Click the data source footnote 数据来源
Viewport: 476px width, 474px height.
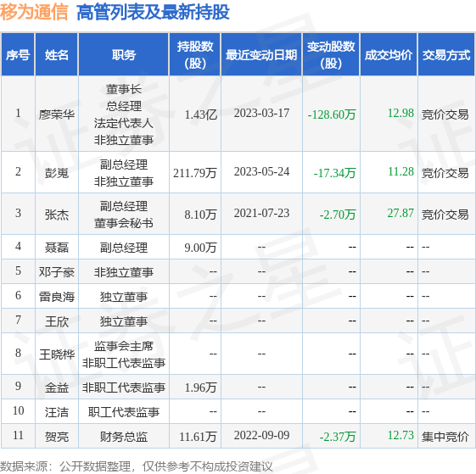coord(137,466)
